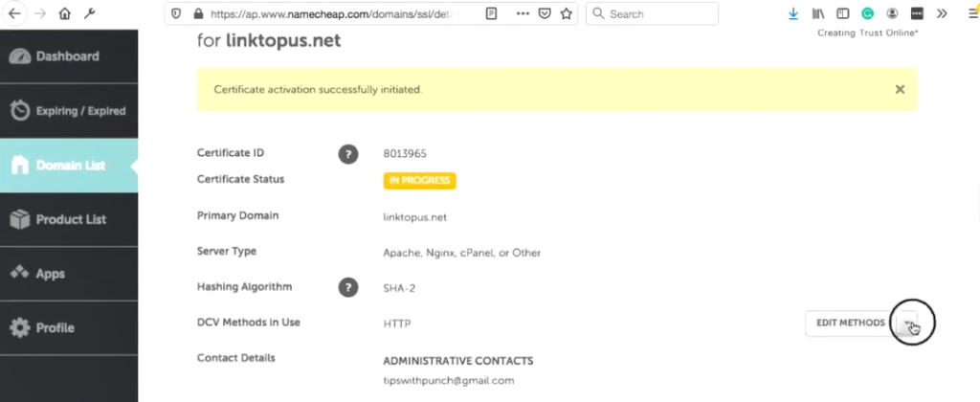Click the Namecheap address bar URL
Viewport: 980px width, 402px height.
click(x=332, y=13)
